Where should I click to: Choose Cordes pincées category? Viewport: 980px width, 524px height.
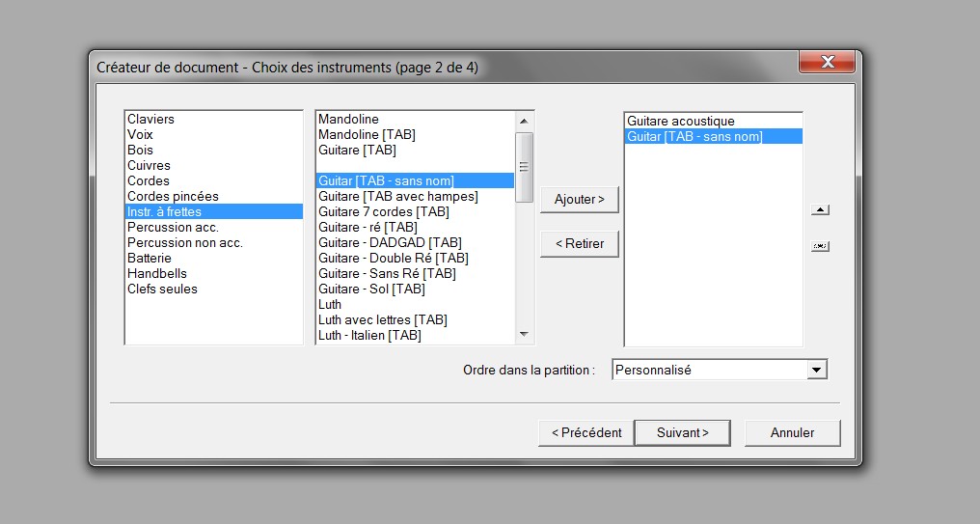pos(173,197)
